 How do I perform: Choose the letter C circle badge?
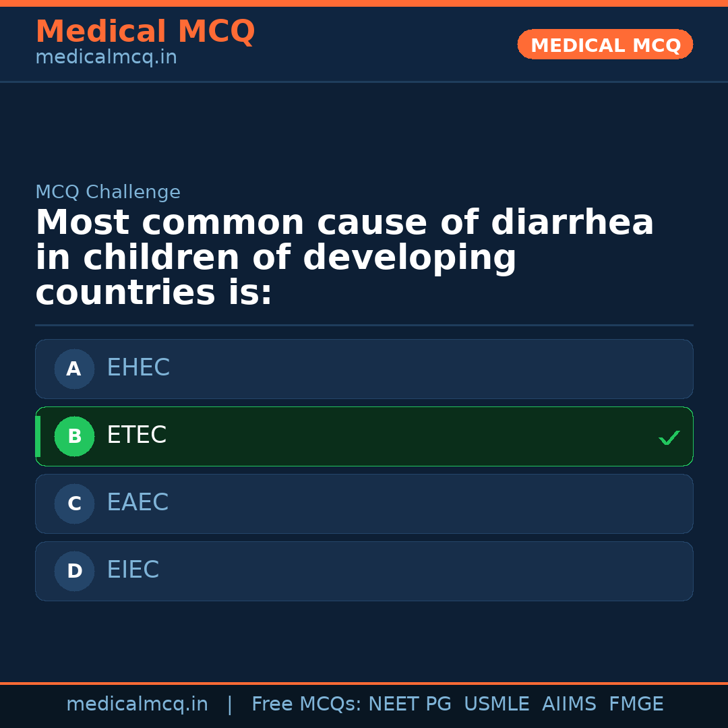(x=74, y=504)
